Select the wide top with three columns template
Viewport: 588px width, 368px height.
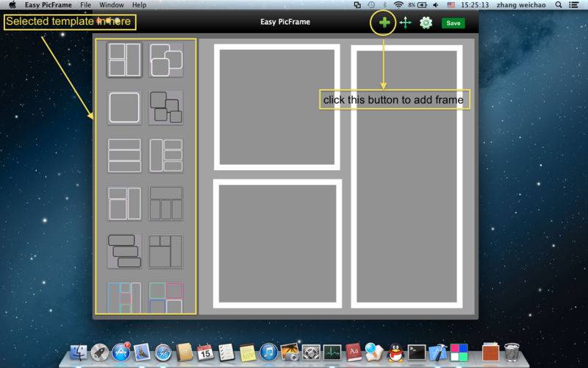click(166, 203)
